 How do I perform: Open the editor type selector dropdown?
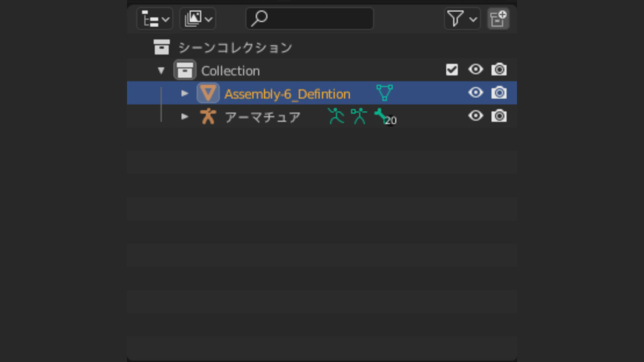pos(154,18)
